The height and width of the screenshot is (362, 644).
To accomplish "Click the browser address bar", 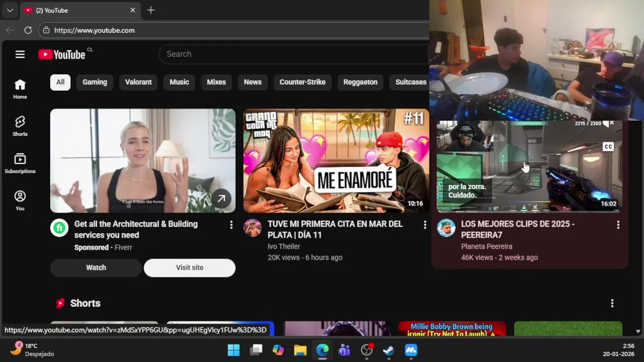I will click(x=234, y=30).
